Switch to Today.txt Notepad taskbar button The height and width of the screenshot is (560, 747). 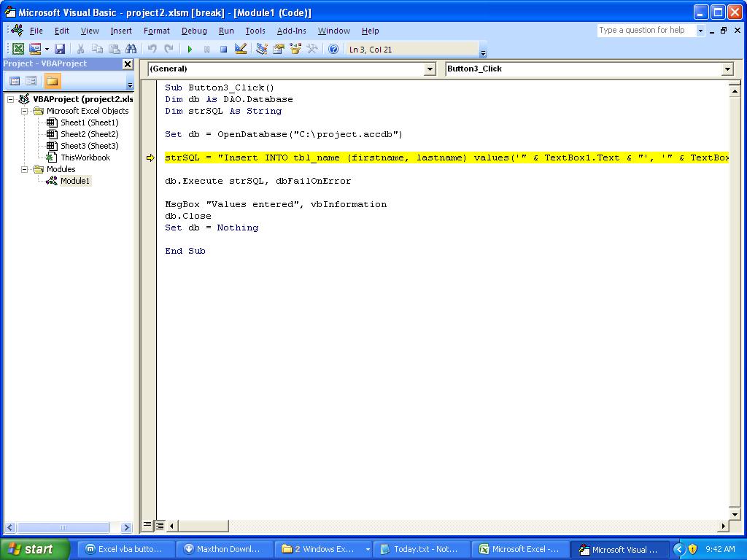[422, 549]
